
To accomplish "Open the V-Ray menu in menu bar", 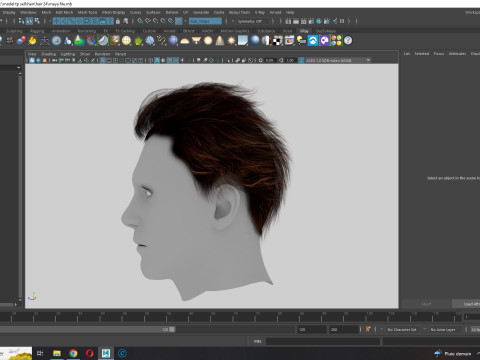I will [x=260, y=12].
